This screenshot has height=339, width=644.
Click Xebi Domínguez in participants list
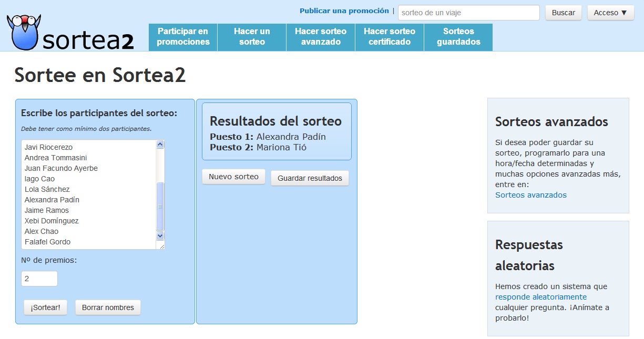pyautogui.click(x=52, y=221)
